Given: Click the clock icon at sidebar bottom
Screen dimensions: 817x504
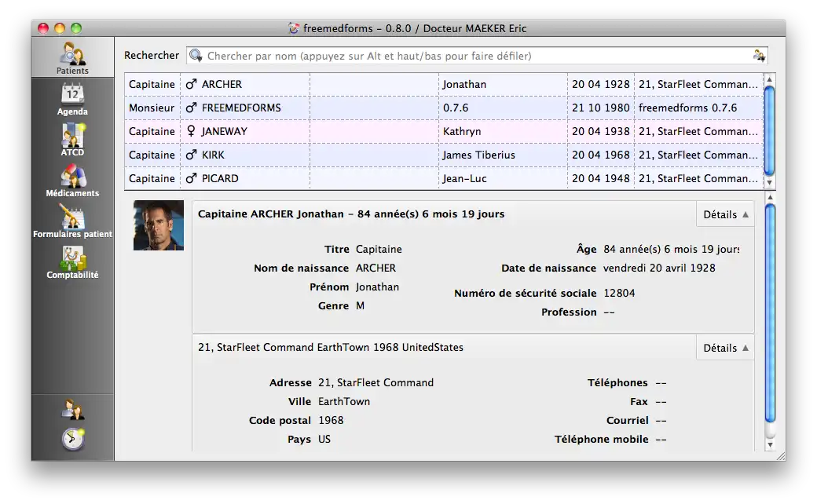Looking at the screenshot, I should click(73, 439).
